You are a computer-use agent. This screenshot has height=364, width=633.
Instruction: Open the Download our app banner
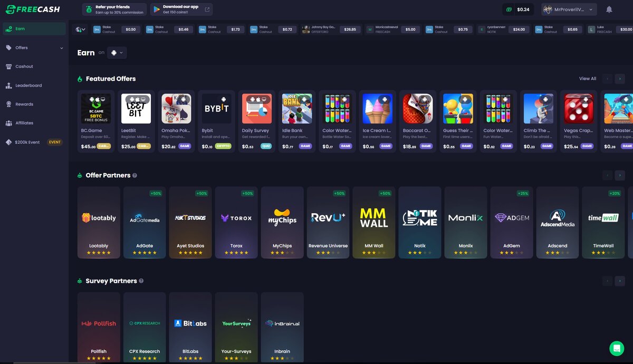pos(182,9)
